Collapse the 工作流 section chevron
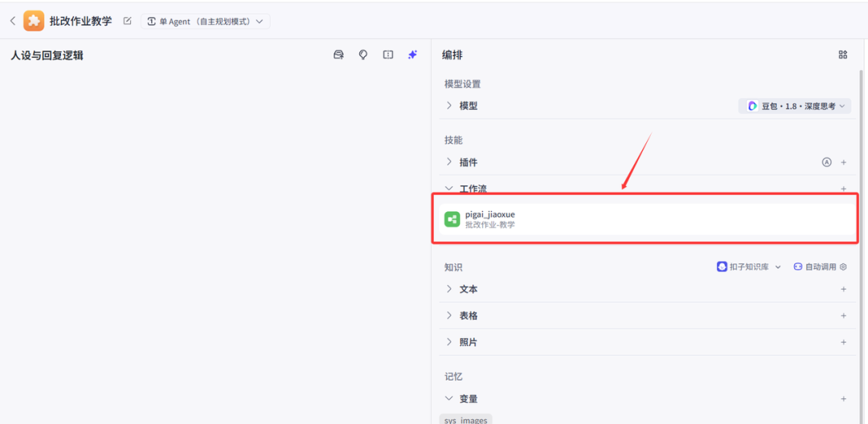 [x=449, y=188]
